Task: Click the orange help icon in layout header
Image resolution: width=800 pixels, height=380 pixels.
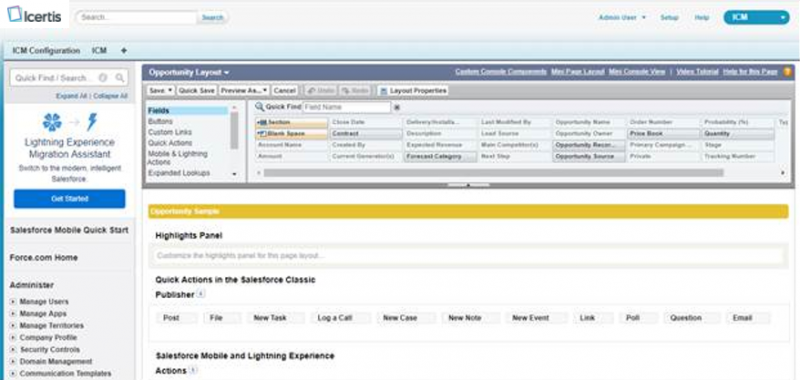Action: pos(787,72)
